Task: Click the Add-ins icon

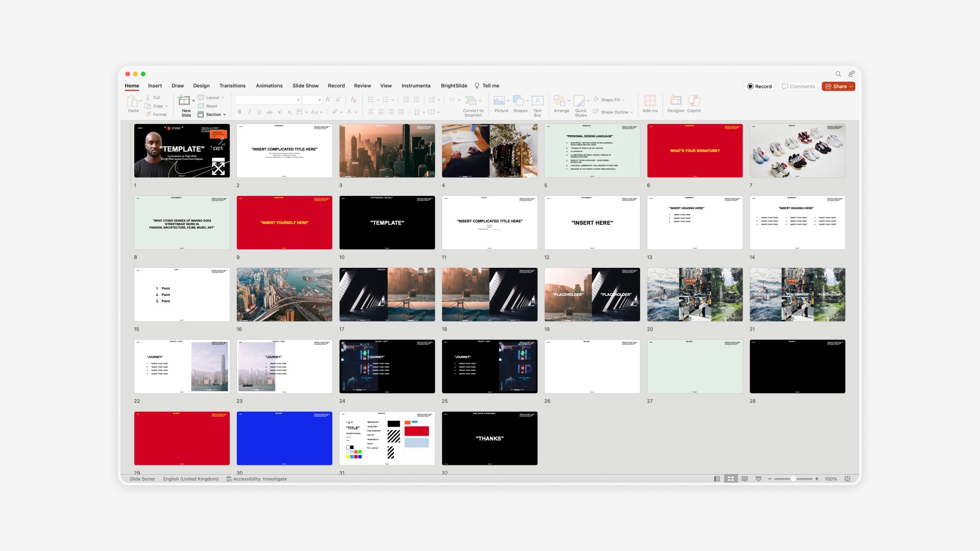Action: tap(650, 101)
